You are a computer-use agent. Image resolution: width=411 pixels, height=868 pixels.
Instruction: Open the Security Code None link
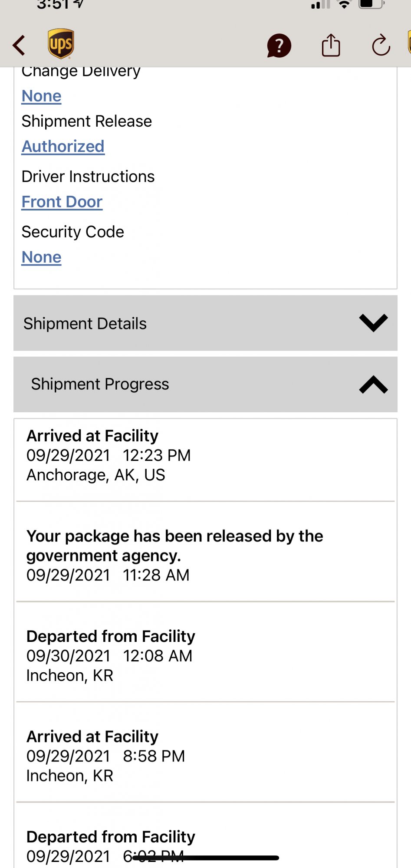(42, 257)
